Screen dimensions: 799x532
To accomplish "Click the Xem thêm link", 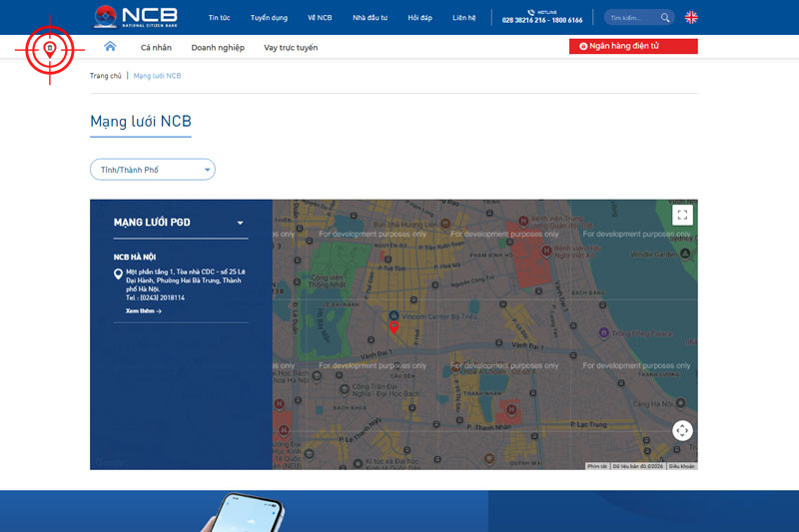I will click(x=143, y=310).
